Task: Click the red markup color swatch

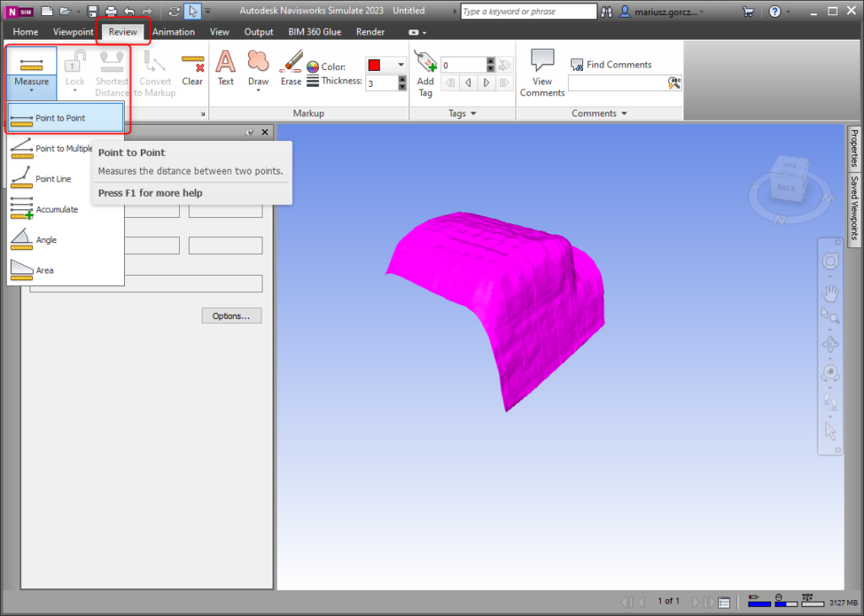Action: click(x=375, y=65)
